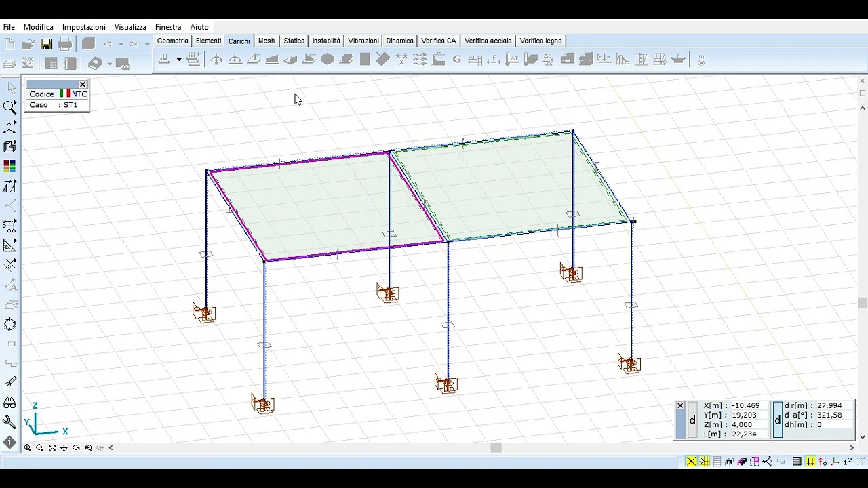
Task: Open the Instabilità tab
Action: (326, 41)
